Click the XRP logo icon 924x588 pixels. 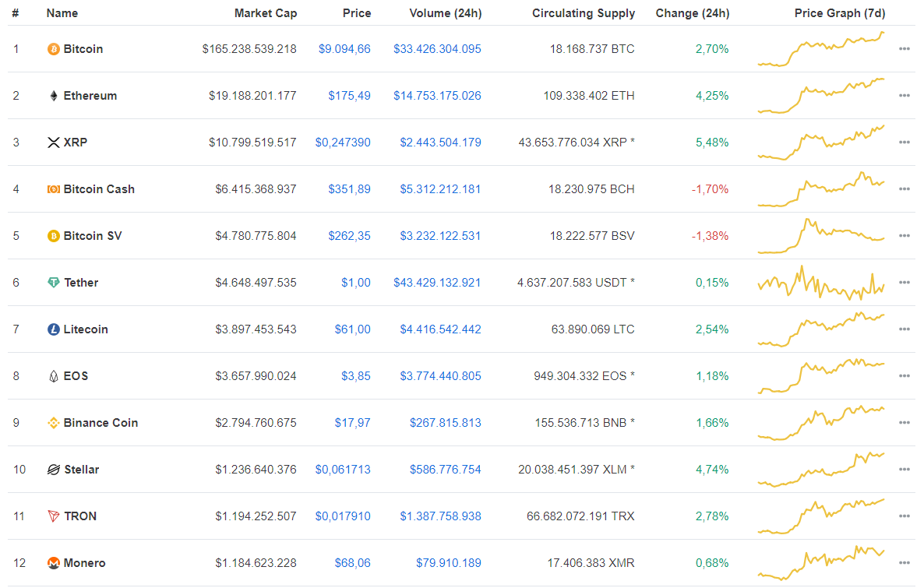tap(53, 143)
